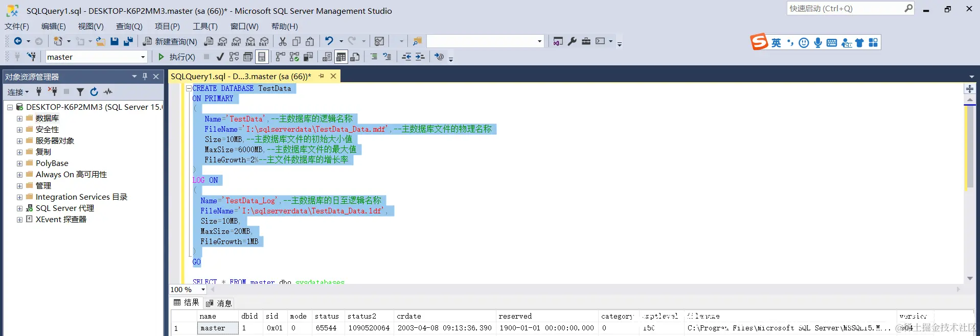This screenshot has width=980, height=336.
Task: Open the 帮助(H) menu
Action: 284,27
